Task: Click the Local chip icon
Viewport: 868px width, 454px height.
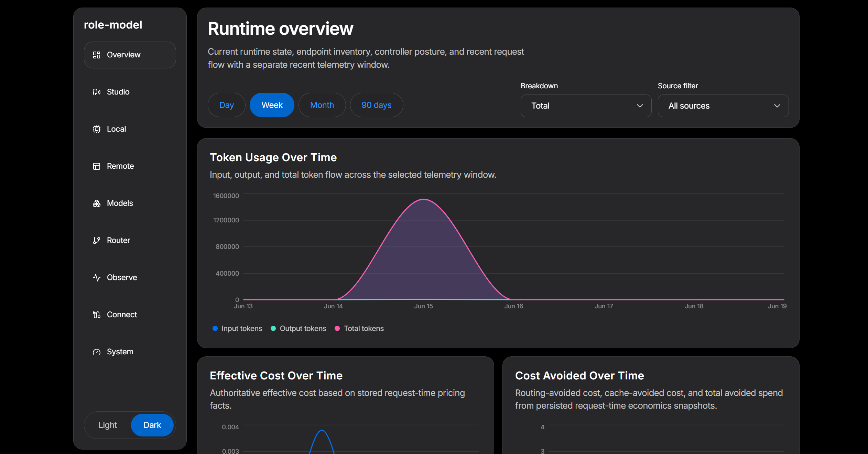Action: (97, 129)
